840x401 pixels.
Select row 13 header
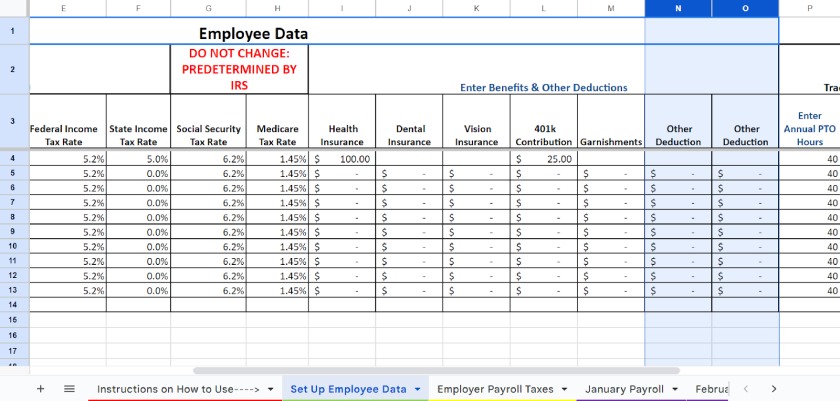14,290
